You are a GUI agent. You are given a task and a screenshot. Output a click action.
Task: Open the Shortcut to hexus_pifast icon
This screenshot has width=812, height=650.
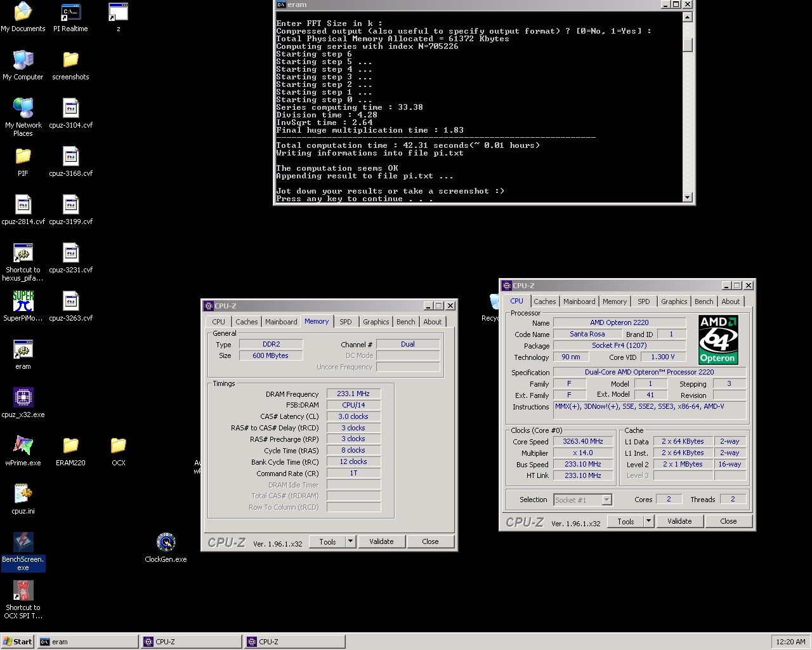point(23,262)
